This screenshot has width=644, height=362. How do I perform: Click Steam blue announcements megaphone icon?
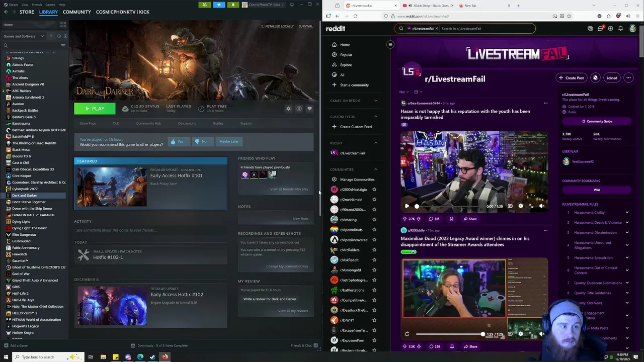coord(219,5)
